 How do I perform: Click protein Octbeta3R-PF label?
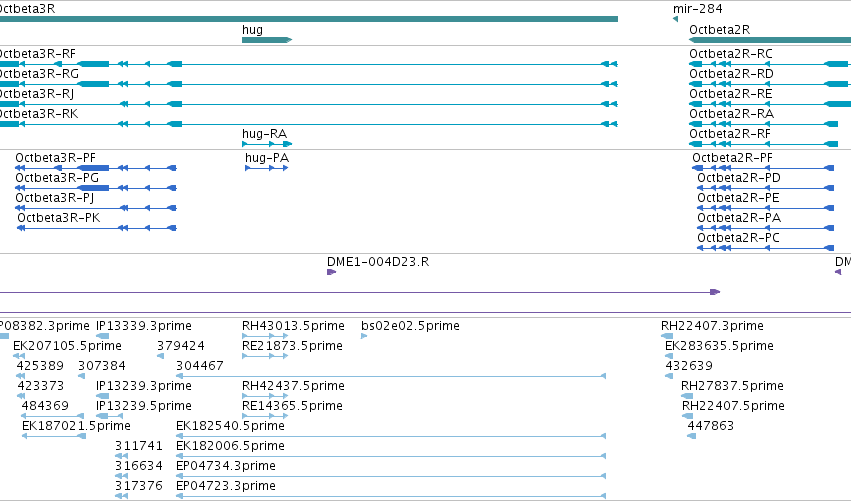point(55,158)
